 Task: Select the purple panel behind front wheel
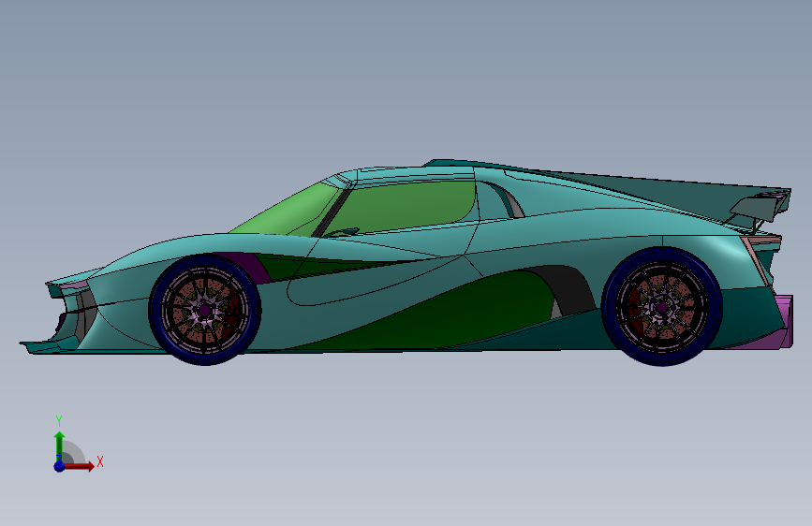(x=255, y=267)
